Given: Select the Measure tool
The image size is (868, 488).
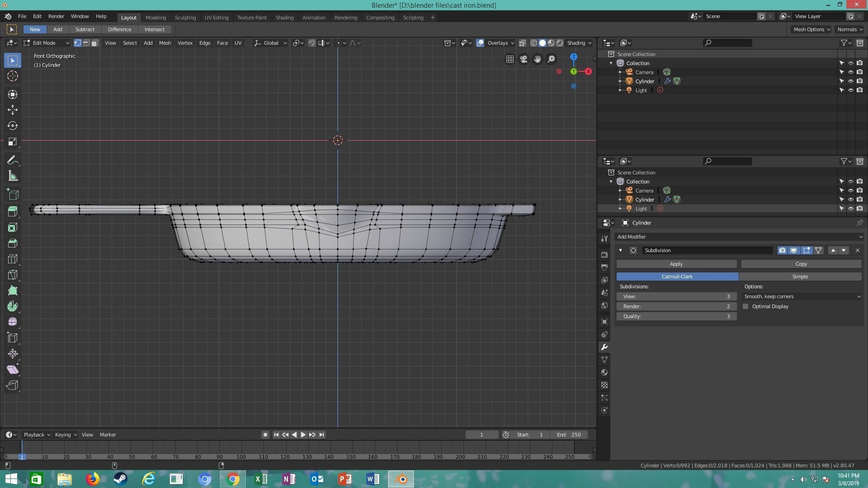Looking at the screenshot, I should click(12, 176).
